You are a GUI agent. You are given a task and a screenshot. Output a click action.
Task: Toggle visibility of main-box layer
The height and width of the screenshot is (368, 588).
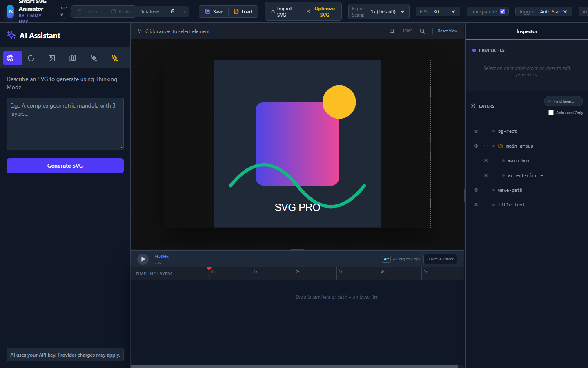click(486, 161)
